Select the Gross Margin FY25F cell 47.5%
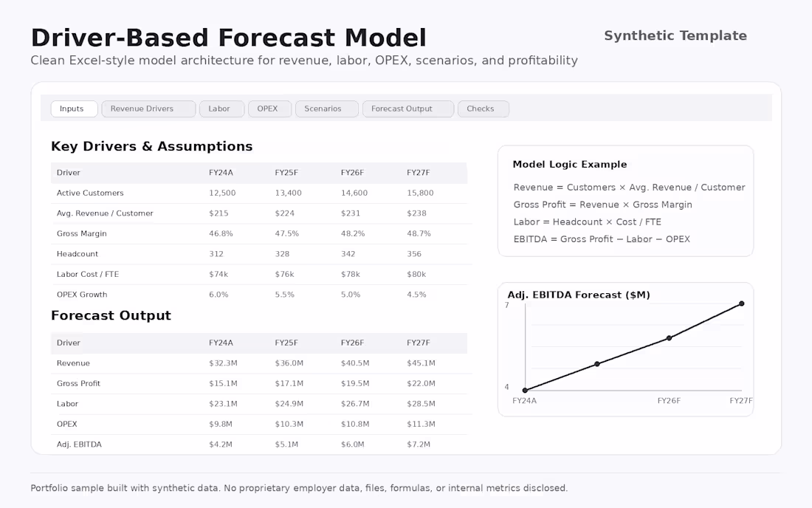 coord(287,233)
